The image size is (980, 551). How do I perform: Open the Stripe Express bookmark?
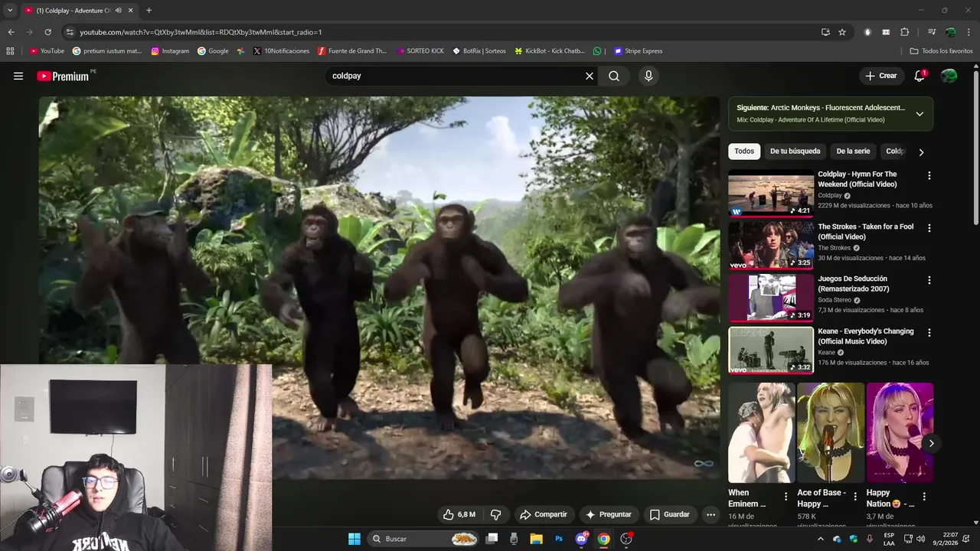638,51
